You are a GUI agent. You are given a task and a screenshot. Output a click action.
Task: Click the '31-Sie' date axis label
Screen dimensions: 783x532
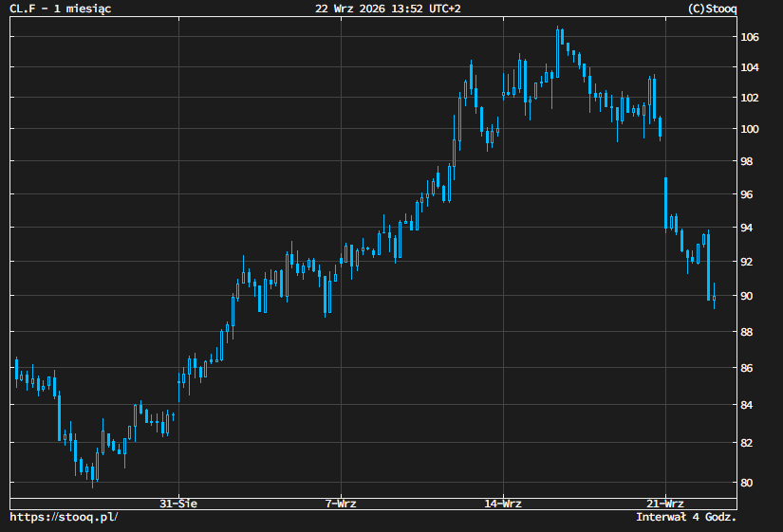178,504
